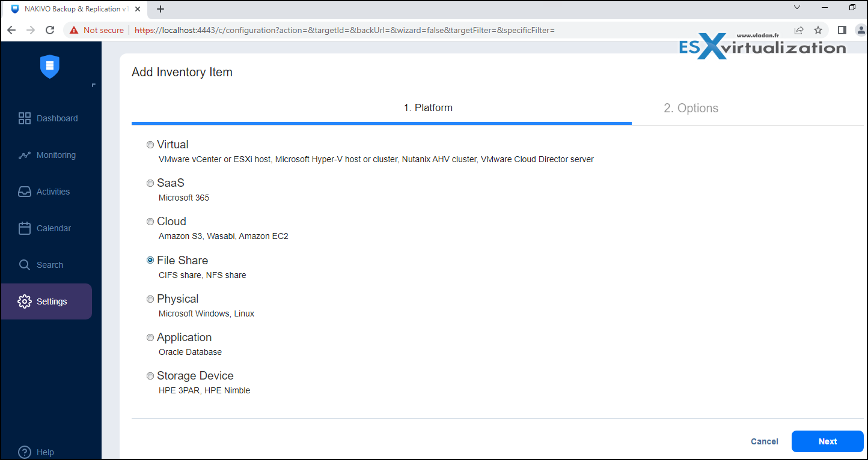Image resolution: width=868 pixels, height=460 pixels.
Task: Open a new browser tab
Action: 160,9
